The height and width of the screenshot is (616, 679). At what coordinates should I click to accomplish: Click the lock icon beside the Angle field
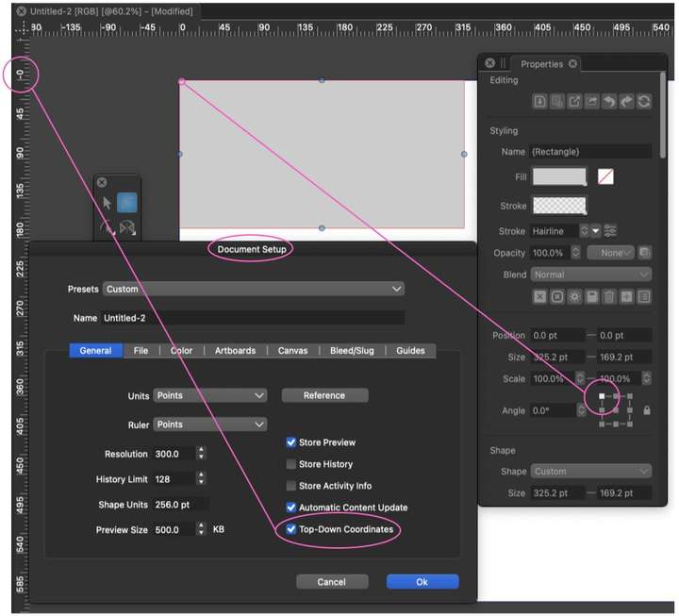tap(647, 410)
